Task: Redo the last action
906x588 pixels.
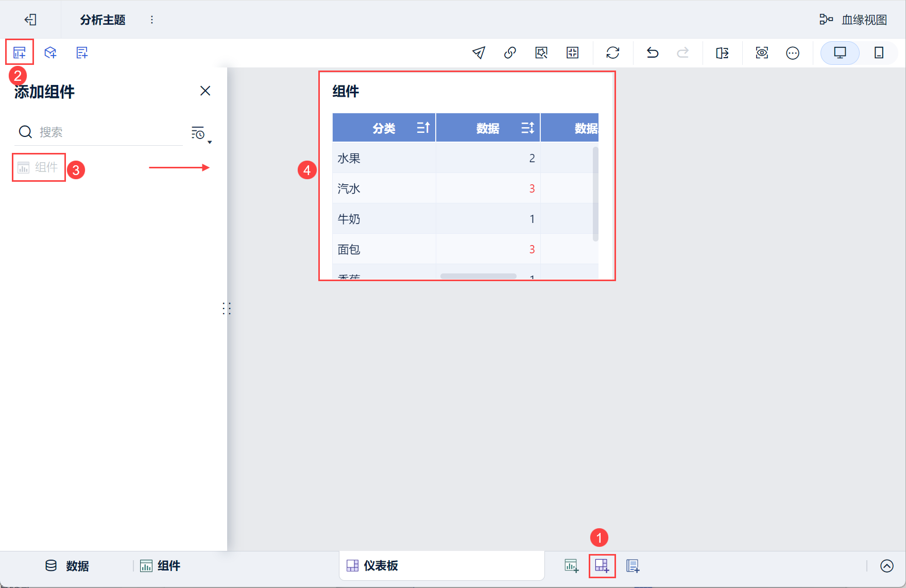Action: point(683,53)
